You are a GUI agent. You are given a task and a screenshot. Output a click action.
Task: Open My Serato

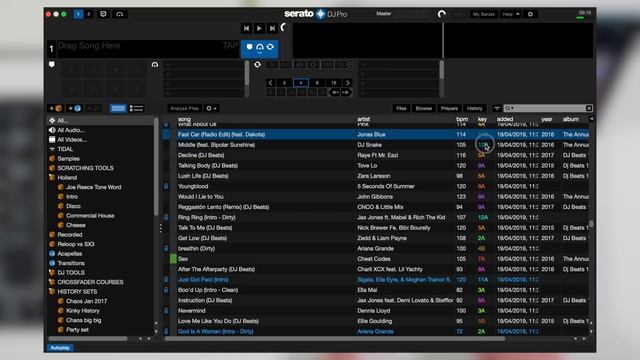pos(483,14)
